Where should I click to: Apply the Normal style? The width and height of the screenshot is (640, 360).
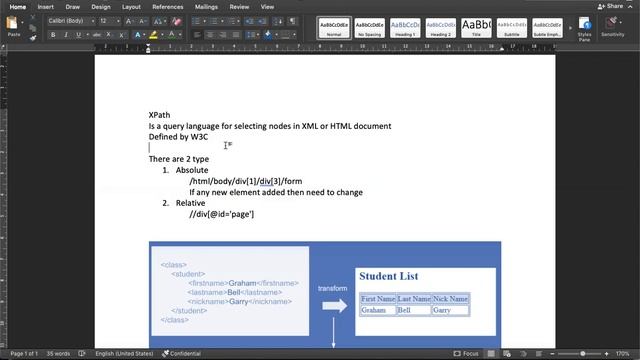(334, 28)
